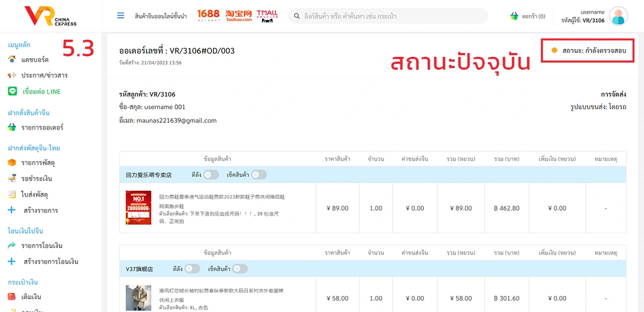Toggle ตีลัง switch for 回力爱乐萌专卖店

click(211, 175)
